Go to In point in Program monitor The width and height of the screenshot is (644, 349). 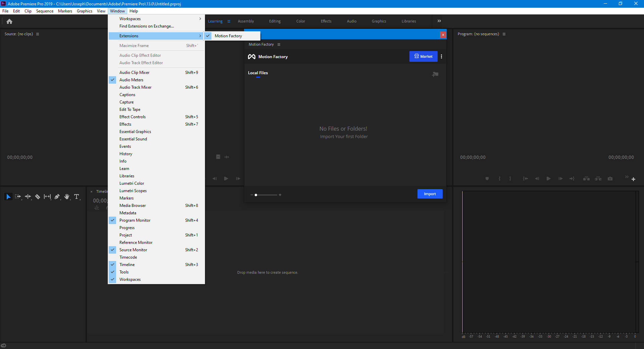point(526,179)
